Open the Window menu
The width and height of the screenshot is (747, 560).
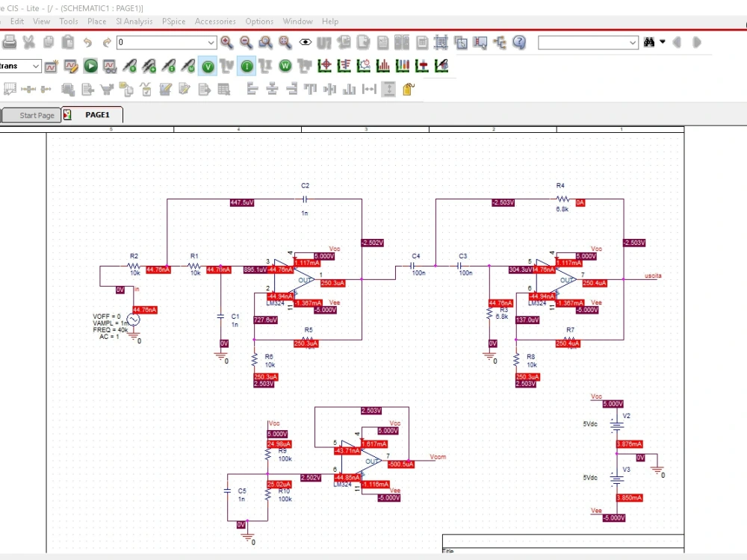tap(298, 22)
